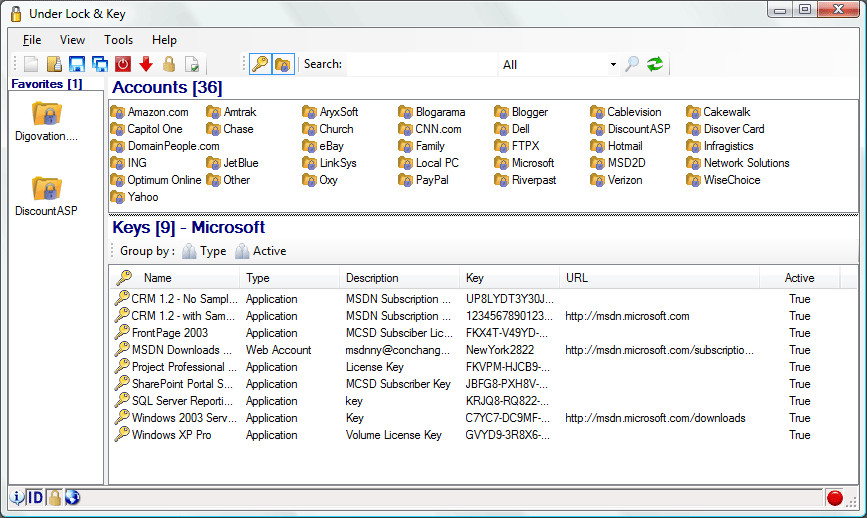The image size is (867, 518).
Task: Sort keys by the URL column header
Action: pos(577,278)
